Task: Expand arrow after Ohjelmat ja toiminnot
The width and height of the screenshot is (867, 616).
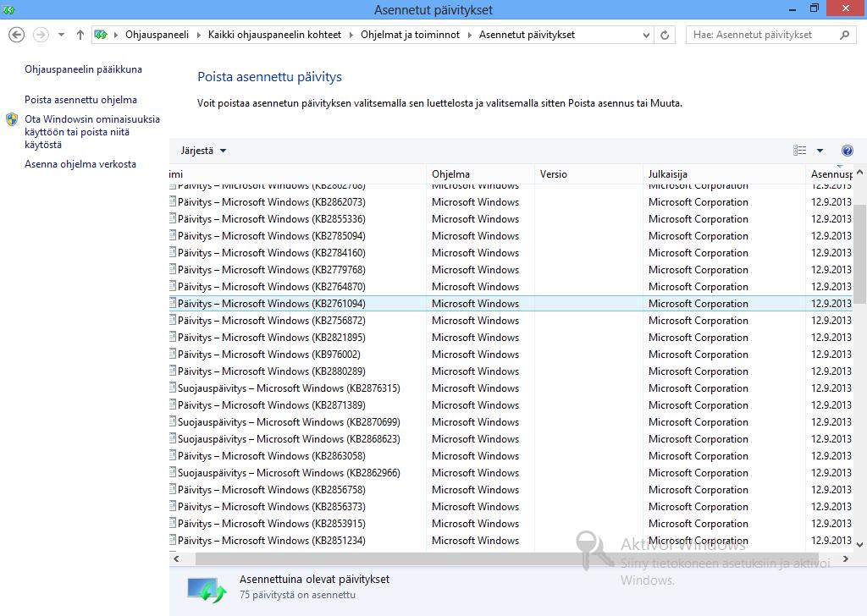Action: [x=469, y=35]
